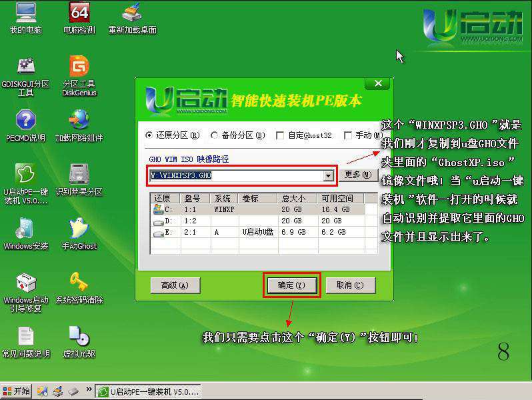
Task: Open the image path dropdown arrow
Action: (x=328, y=176)
